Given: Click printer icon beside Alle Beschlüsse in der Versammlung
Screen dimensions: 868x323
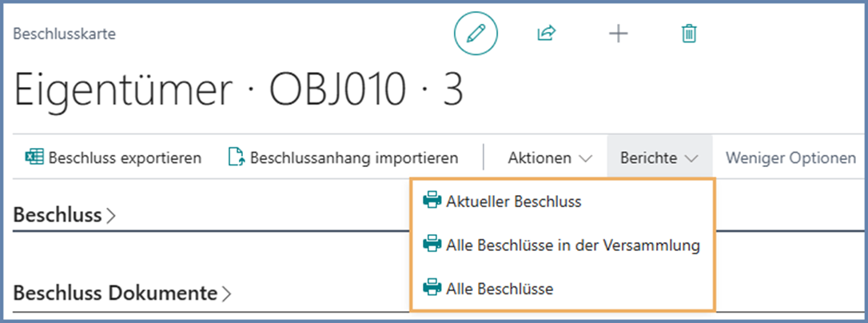Looking at the screenshot, I should (432, 245).
